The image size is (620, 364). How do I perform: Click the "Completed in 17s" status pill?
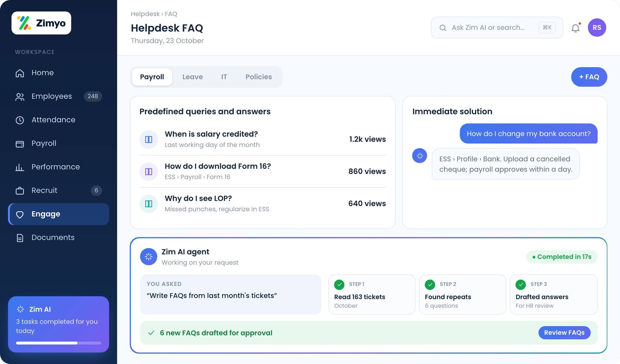pyautogui.click(x=562, y=257)
